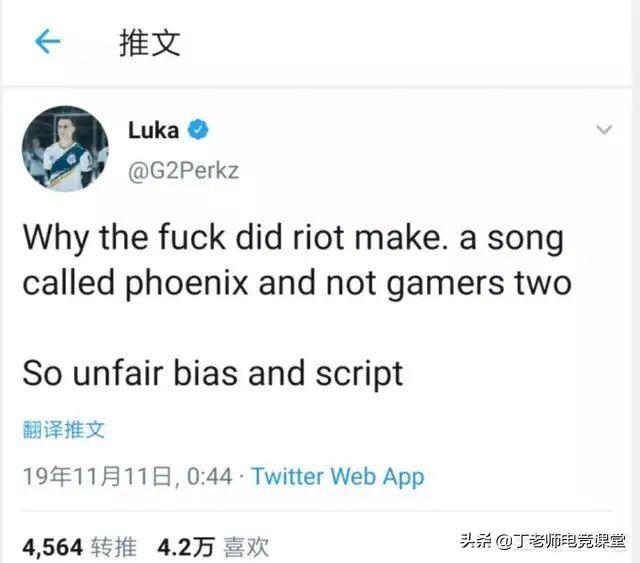This screenshot has height=563, width=640.
Task: Click the 转推 label
Action: (114, 547)
